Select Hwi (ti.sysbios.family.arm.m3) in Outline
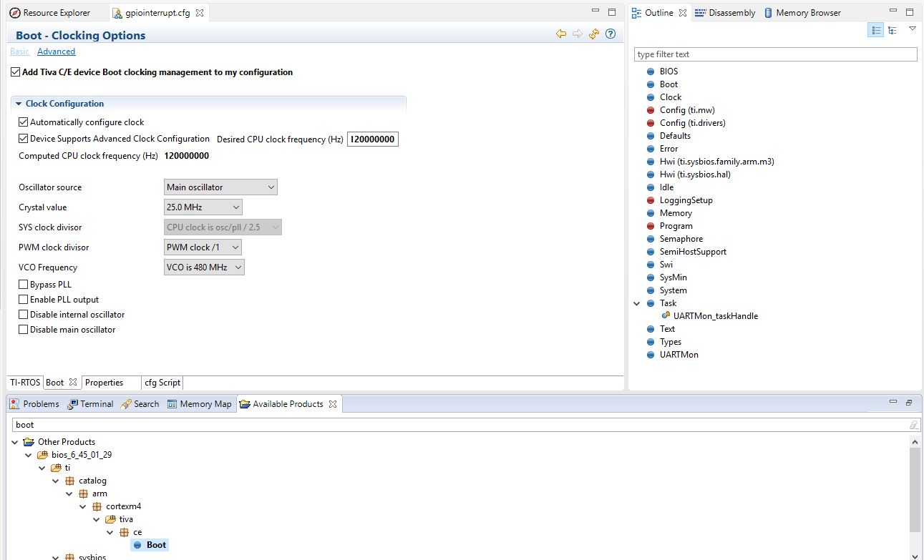924x560 pixels. tap(716, 162)
